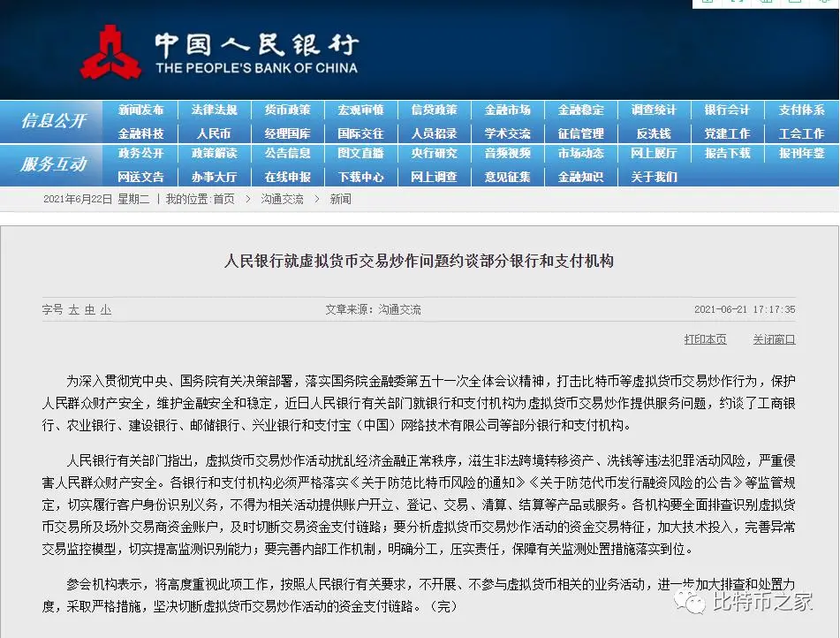Go to 调查统计 section
840x638 pixels.
click(654, 110)
